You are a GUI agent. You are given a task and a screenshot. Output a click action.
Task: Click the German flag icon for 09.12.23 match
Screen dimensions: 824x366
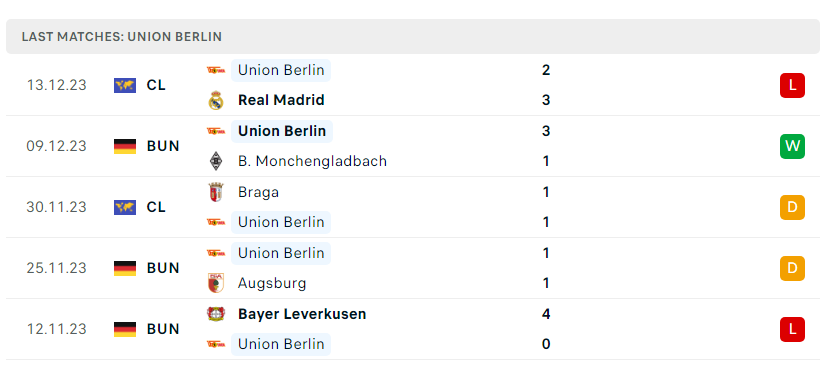pyautogui.click(x=125, y=146)
